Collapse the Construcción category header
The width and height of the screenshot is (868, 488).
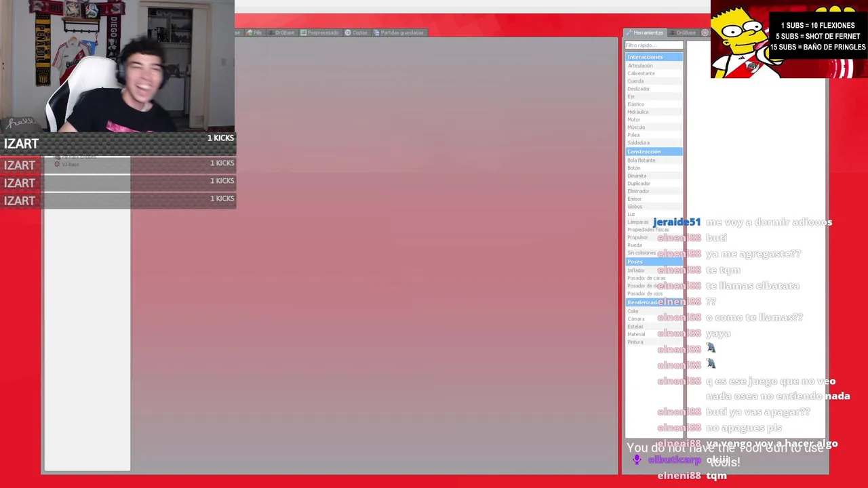tap(654, 152)
